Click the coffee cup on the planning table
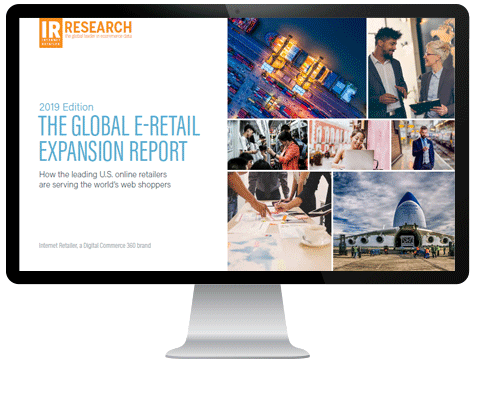Viewport: 480px width, 396px height. [314, 235]
